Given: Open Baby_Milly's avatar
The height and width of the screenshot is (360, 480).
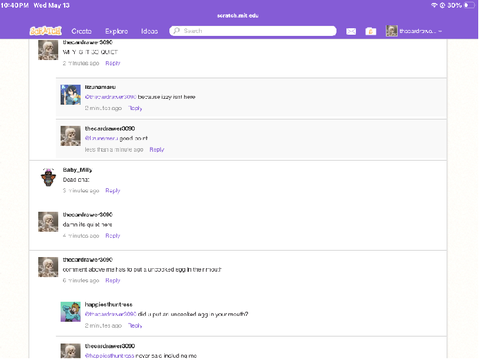Looking at the screenshot, I should pos(48,178).
